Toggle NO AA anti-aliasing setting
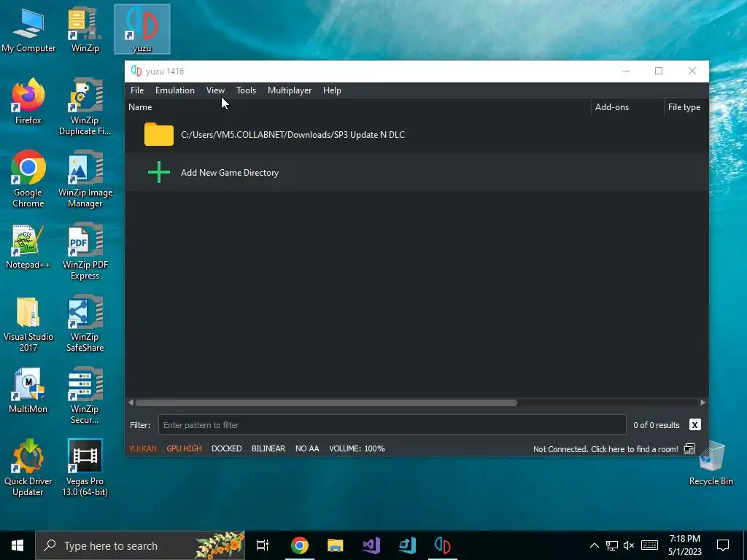The width and height of the screenshot is (747, 560). (307, 448)
